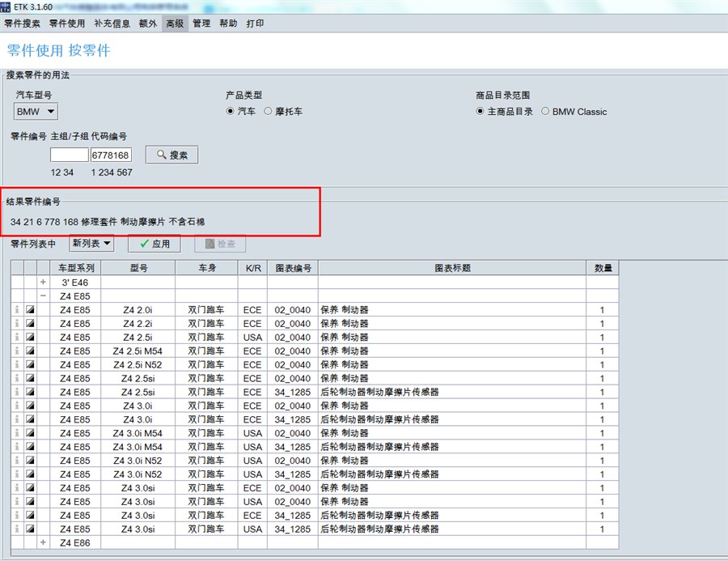Sort by the 型号 column header
728x561 pixels.
(x=138, y=268)
